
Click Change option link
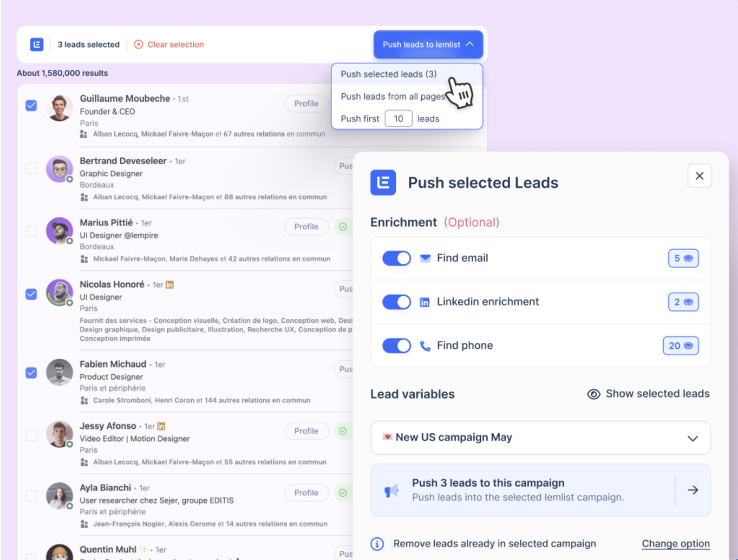pyautogui.click(x=676, y=544)
